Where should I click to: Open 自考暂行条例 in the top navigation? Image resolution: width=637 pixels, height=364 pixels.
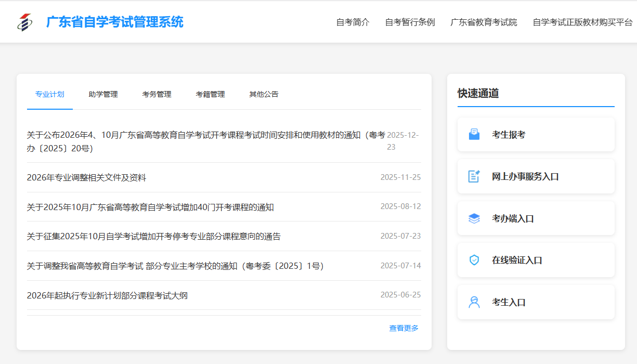(x=410, y=22)
